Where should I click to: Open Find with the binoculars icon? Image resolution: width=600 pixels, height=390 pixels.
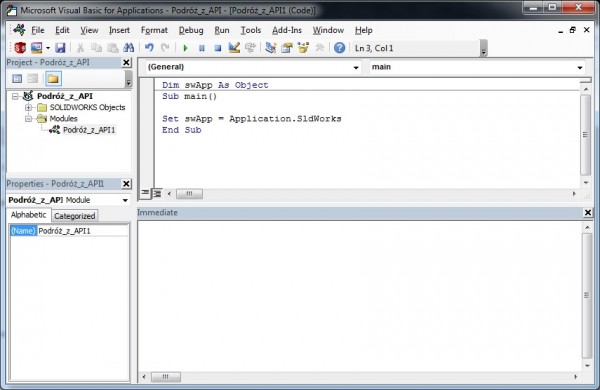pos(129,48)
